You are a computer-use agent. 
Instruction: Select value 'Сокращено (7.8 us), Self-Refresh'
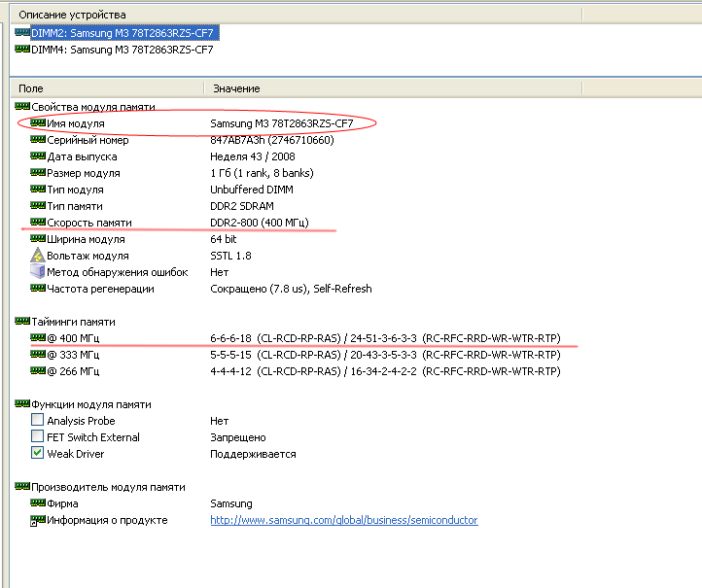[x=291, y=289]
